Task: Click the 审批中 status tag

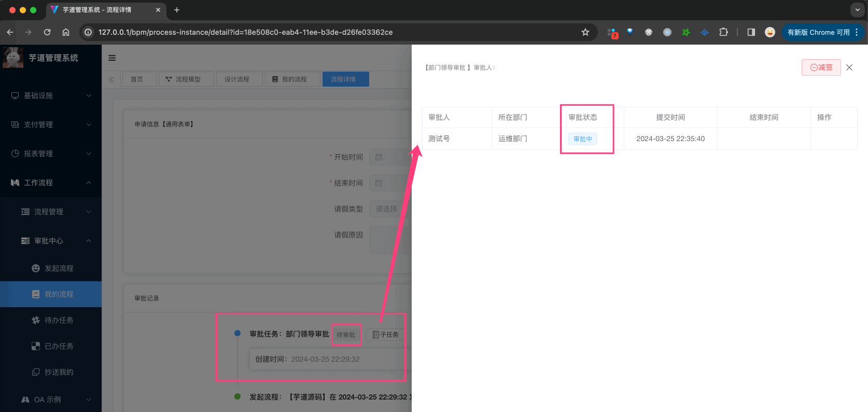Action: [582, 139]
